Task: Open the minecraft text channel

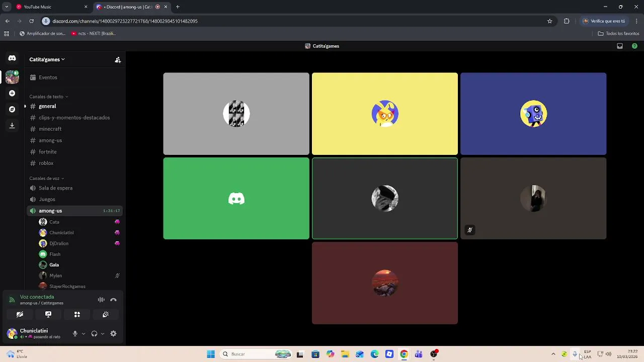Action: tap(74, 129)
